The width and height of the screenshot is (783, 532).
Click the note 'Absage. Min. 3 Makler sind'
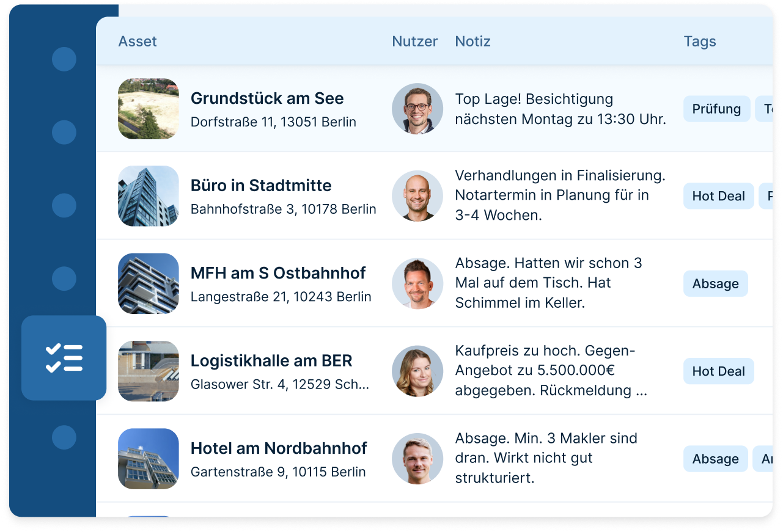click(546, 458)
